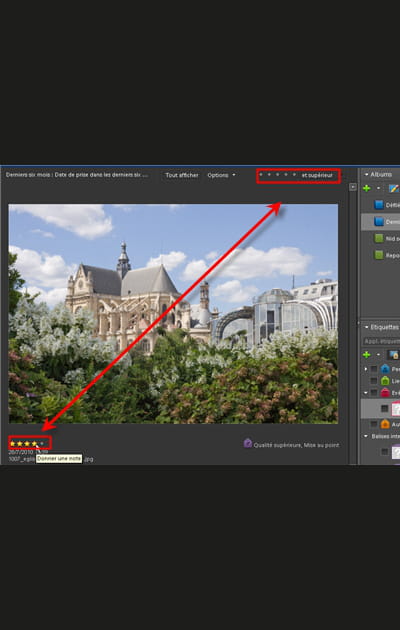The height and width of the screenshot is (630, 400).
Task: Click the green plus in Albums panel
Action: point(366,188)
